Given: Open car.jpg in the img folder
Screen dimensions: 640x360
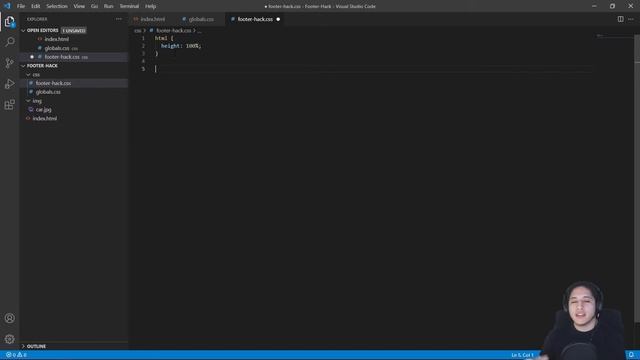Looking at the screenshot, I should [x=44, y=109].
